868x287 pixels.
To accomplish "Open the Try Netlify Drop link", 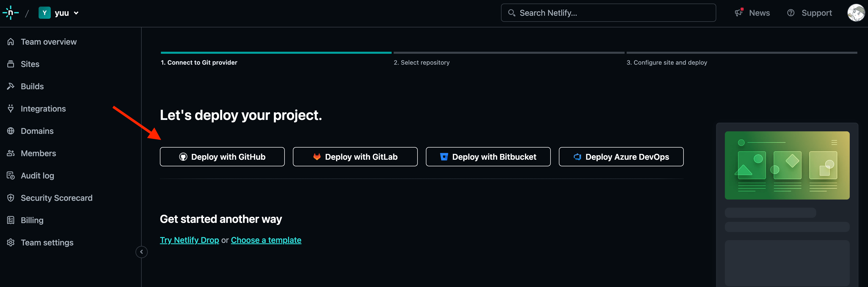I will pos(189,240).
